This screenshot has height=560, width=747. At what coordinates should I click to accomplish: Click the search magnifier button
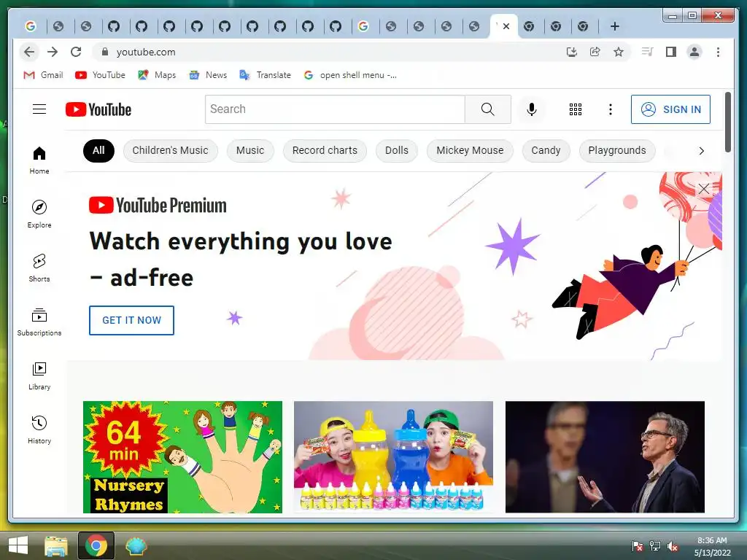coord(488,109)
